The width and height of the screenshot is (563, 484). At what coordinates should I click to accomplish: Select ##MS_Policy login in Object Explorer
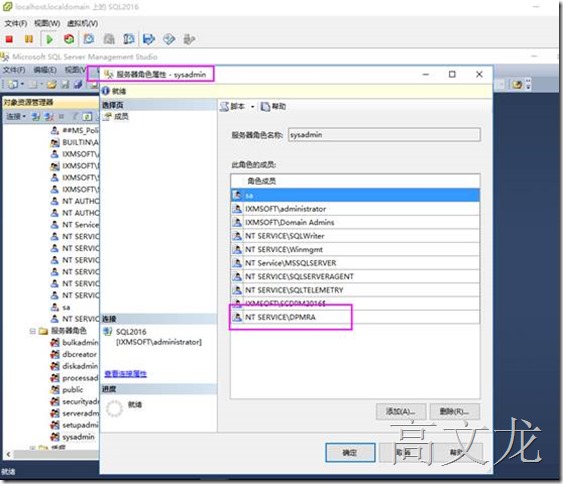coord(80,131)
